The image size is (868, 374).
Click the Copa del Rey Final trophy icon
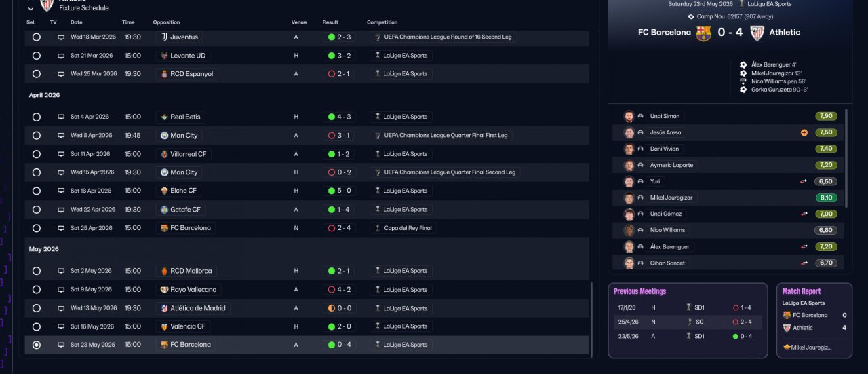(378, 228)
